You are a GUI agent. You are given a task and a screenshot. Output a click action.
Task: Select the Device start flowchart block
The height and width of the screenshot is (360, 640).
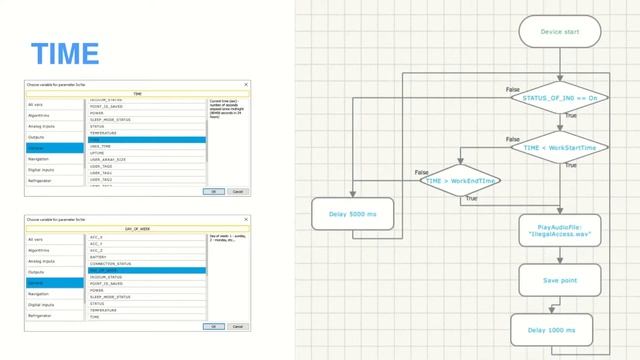[560, 31]
